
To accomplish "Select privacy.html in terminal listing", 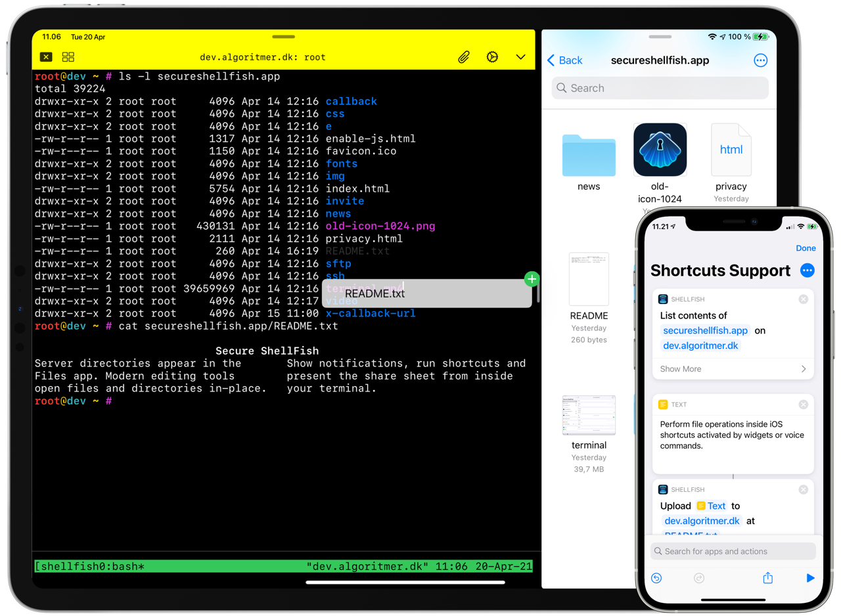I will (x=365, y=238).
